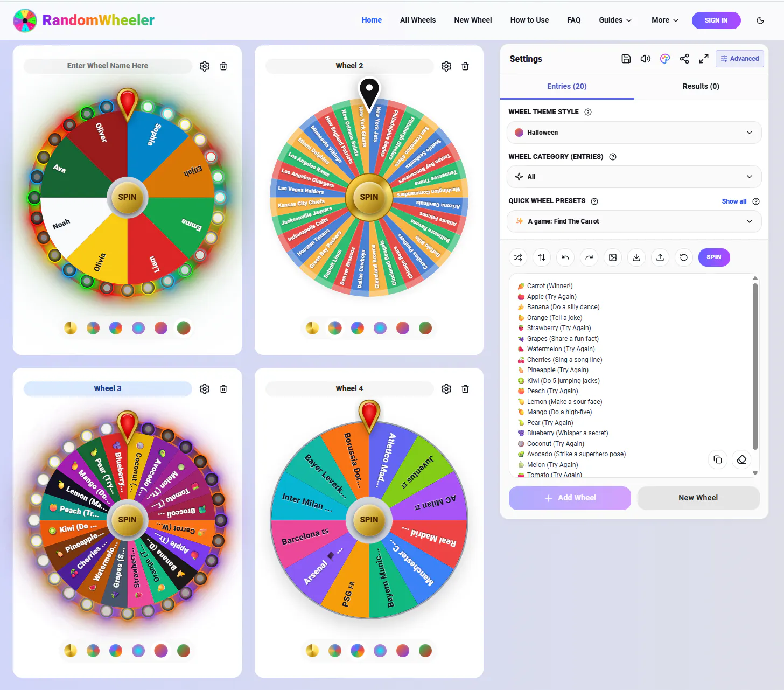Click the Wheel 3 name field
The width and height of the screenshot is (784, 690).
pyautogui.click(x=108, y=389)
